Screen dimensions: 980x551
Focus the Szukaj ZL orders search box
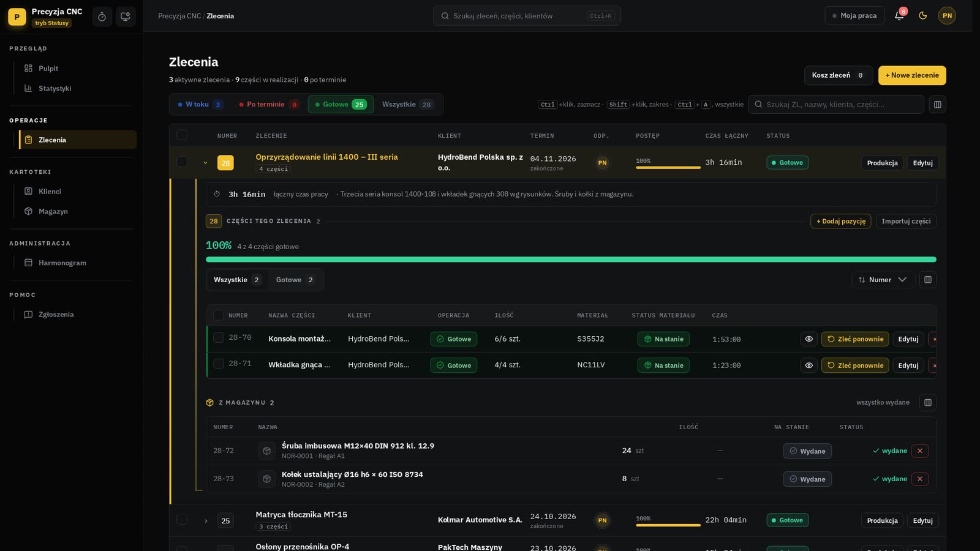836,105
